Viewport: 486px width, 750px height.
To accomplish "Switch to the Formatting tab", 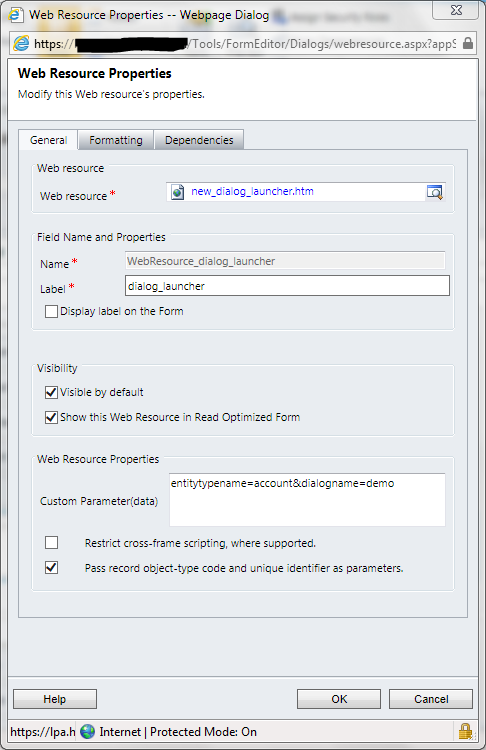I will pyautogui.click(x=116, y=140).
